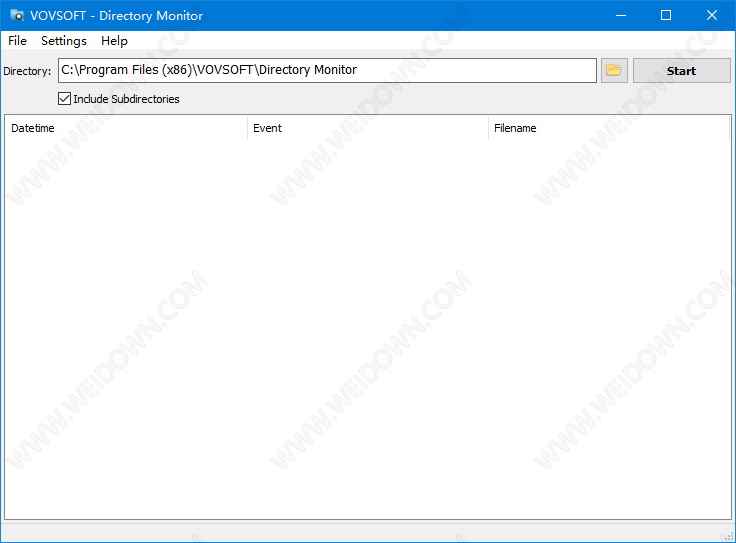Click the resize grip in status bar
This screenshot has height=543, width=736.
click(x=729, y=536)
